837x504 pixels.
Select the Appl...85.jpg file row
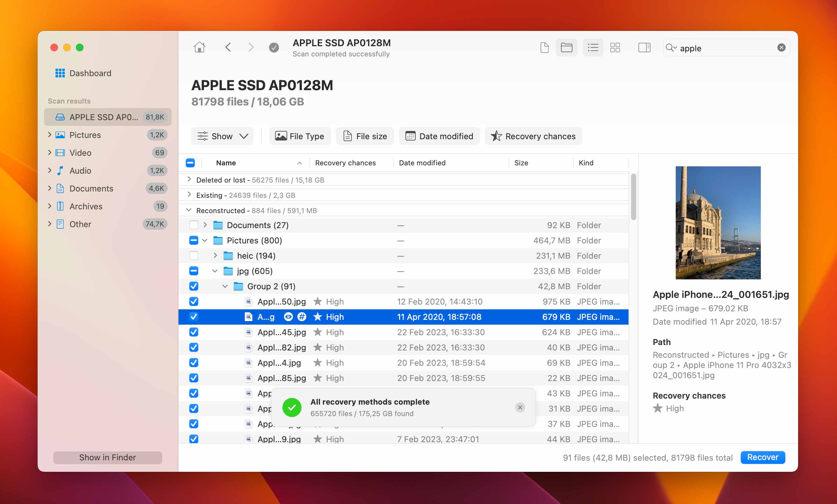coord(404,378)
